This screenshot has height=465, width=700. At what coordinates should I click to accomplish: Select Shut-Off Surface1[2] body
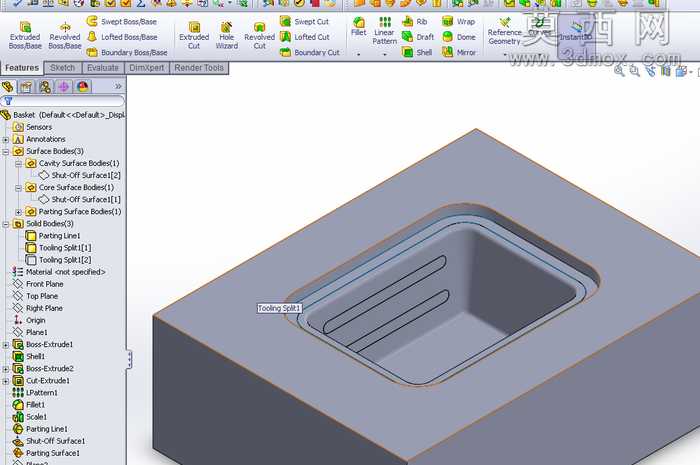point(79,175)
